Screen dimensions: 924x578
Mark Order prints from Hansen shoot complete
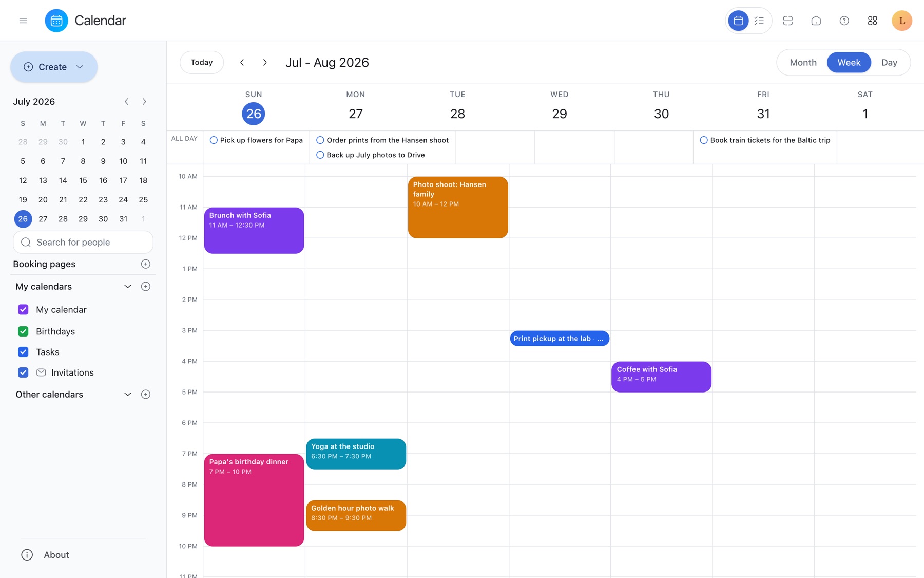pyautogui.click(x=320, y=140)
